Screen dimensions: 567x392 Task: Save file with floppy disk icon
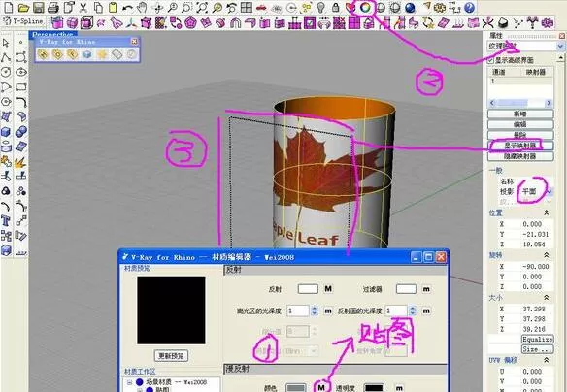coord(38,7)
